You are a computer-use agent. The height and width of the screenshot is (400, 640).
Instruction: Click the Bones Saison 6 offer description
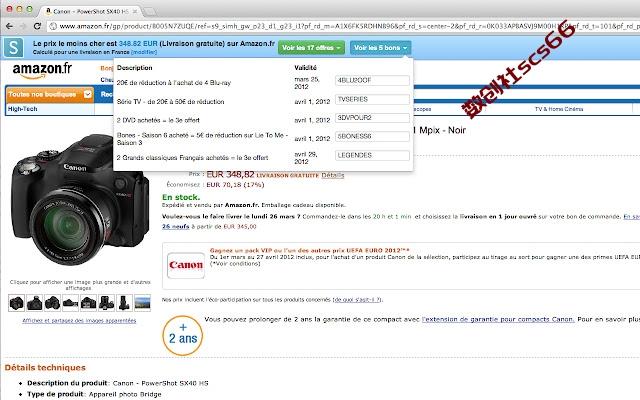pyautogui.click(x=202, y=139)
